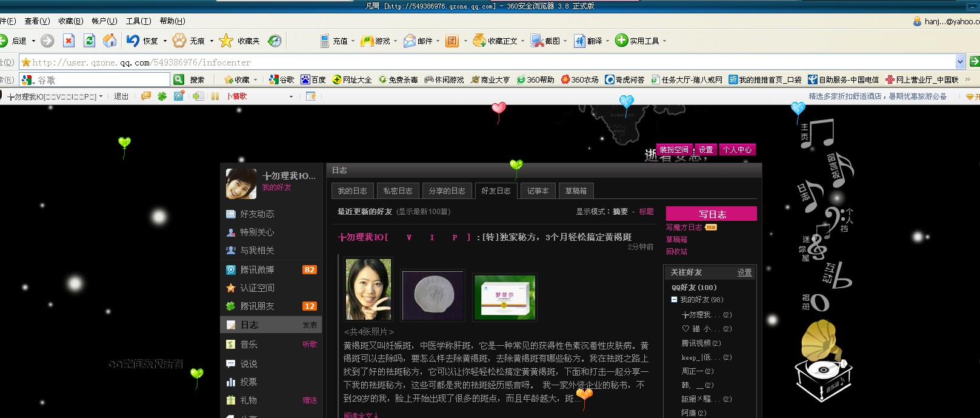Click the browser home page icon
The height and width of the screenshot is (418, 980).
pyautogui.click(x=110, y=41)
